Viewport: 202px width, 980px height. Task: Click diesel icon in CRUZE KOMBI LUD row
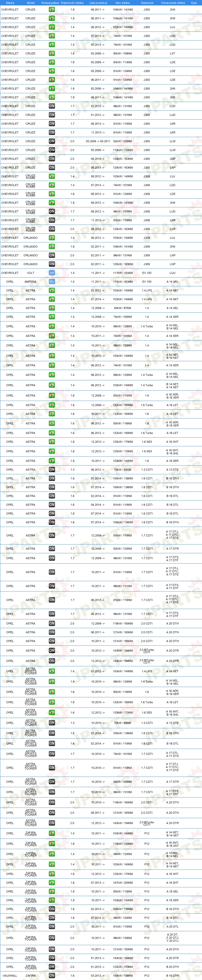coord(52,211)
